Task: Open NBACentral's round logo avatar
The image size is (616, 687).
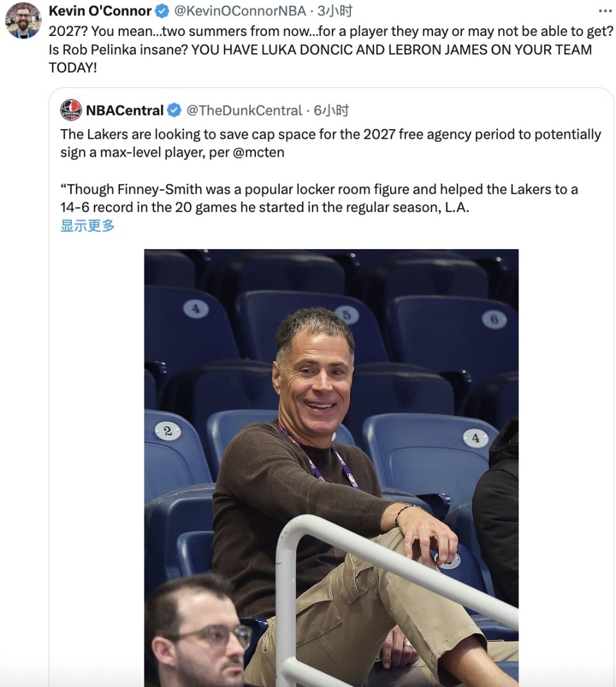Action: point(71,110)
